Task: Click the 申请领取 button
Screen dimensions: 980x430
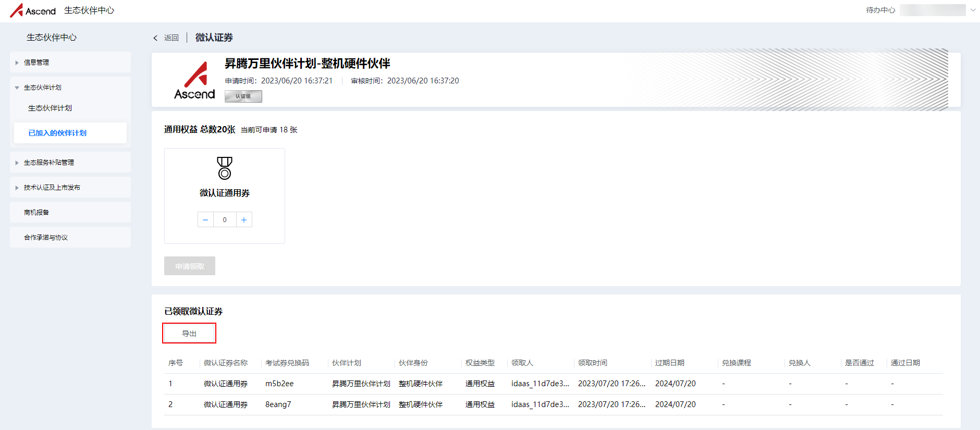Action: 190,266
